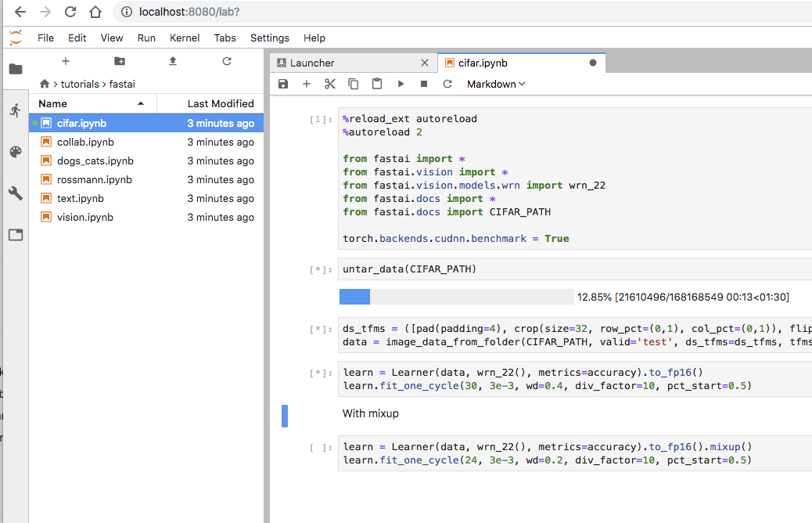Image resolution: width=812 pixels, height=523 pixels.
Task: Sort files by the Name column header
Action: click(52, 103)
